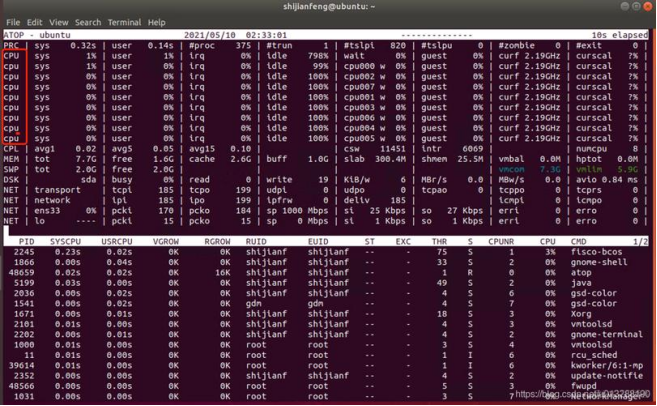Click the sp 1000 Mbps value

pos(297,211)
